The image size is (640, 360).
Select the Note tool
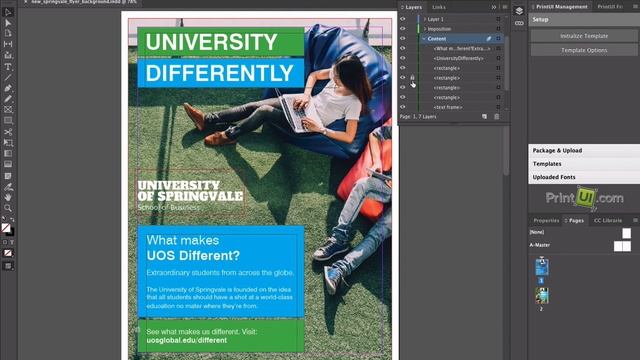(x=8, y=176)
